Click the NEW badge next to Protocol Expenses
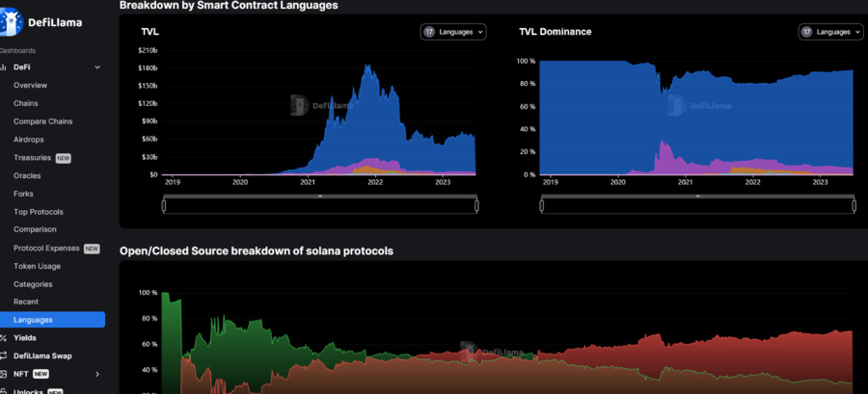 pyautogui.click(x=92, y=249)
